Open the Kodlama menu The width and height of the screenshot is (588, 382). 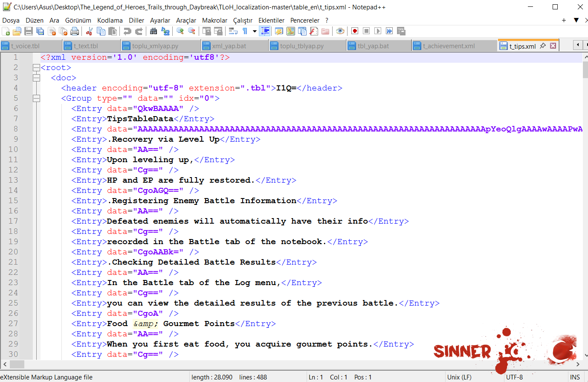click(110, 20)
